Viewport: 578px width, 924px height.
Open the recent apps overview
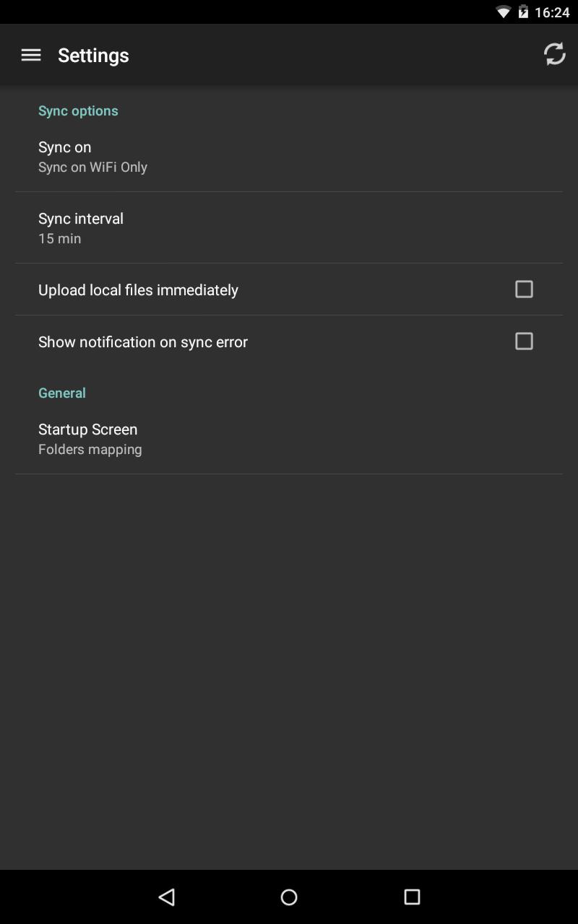[x=412, y=897]
